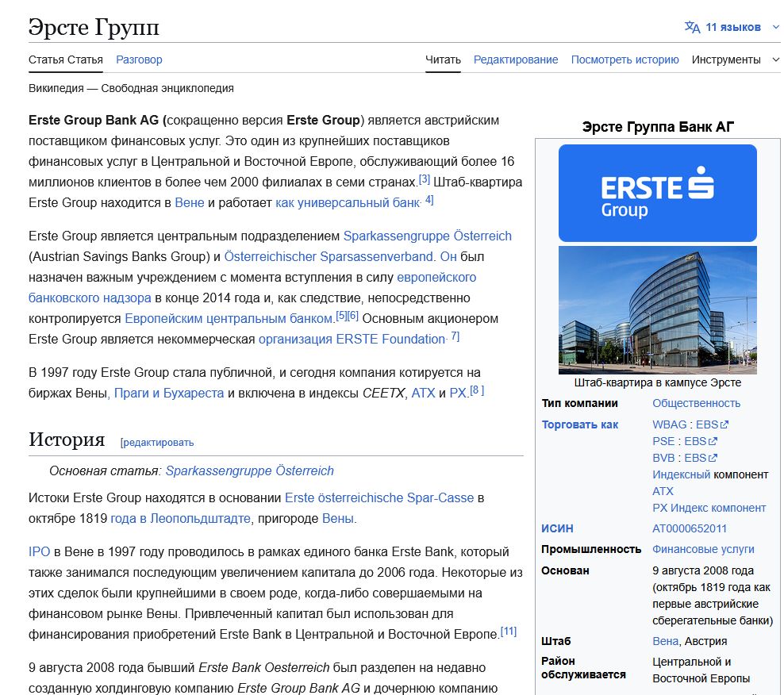Click the Erste Group logo image

click(x=657, y=193)
